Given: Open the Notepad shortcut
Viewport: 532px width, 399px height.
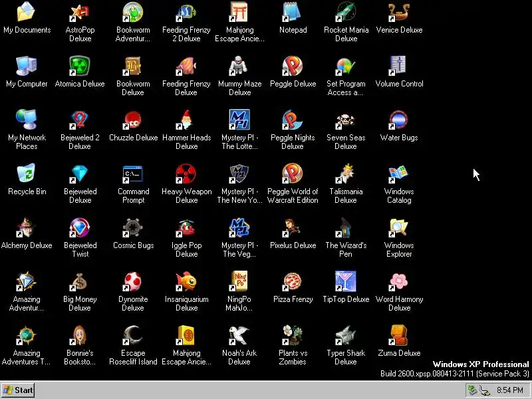Looking at the screenshot, I should pyautogui.click(x=293, y=11).
